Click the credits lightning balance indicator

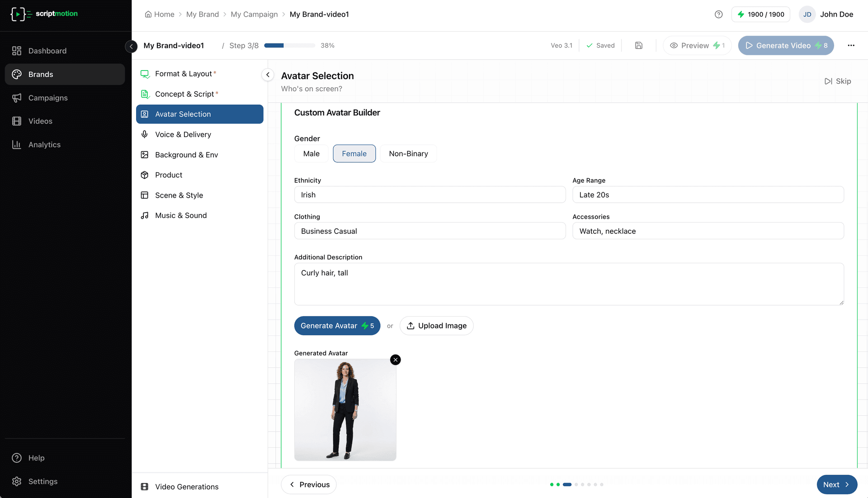pos(760,14)
